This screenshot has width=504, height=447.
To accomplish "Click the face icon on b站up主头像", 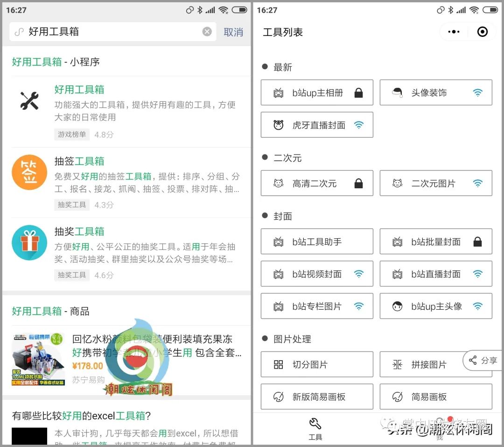I will click(397, 306).
